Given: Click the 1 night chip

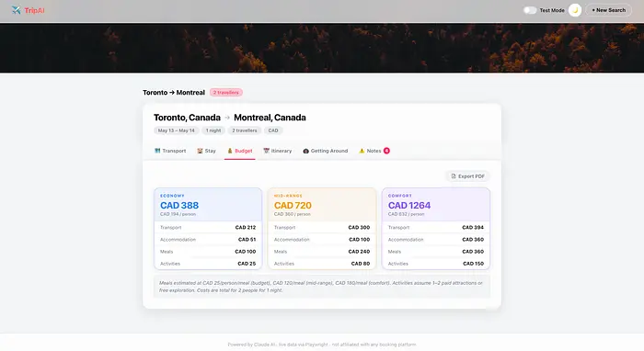Looking at the screenshot, I should (x=213, y=130).
